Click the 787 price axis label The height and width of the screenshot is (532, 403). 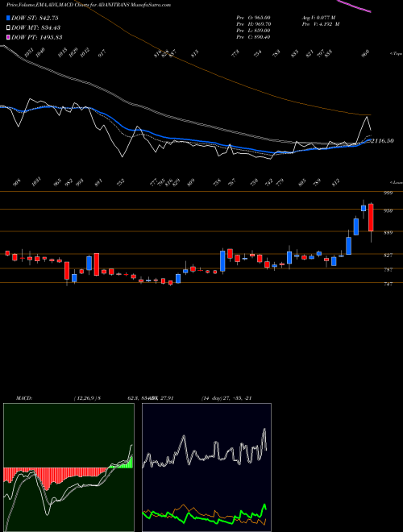388,270
